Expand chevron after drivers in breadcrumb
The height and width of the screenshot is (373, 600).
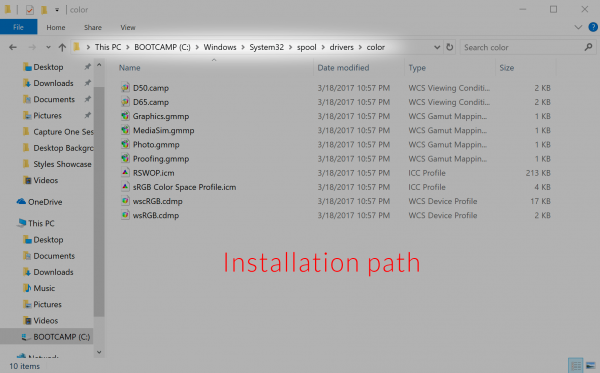(x=360, y=47)
